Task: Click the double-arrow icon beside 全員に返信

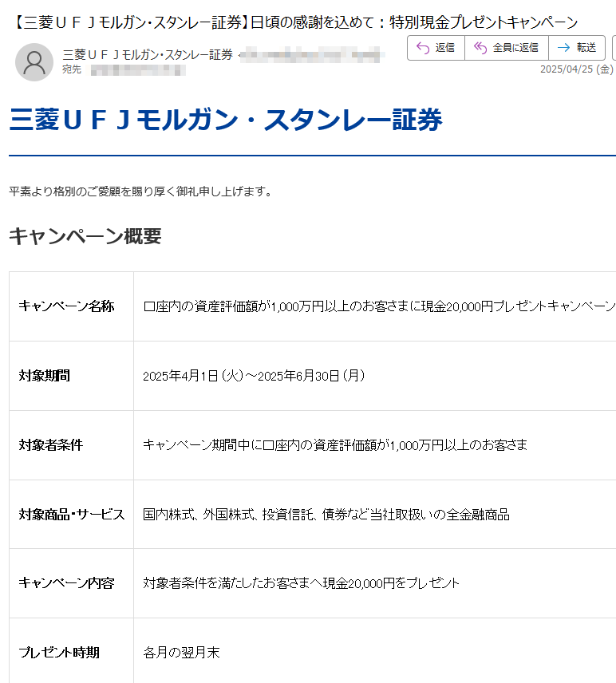Action: [x=480, y=48]
